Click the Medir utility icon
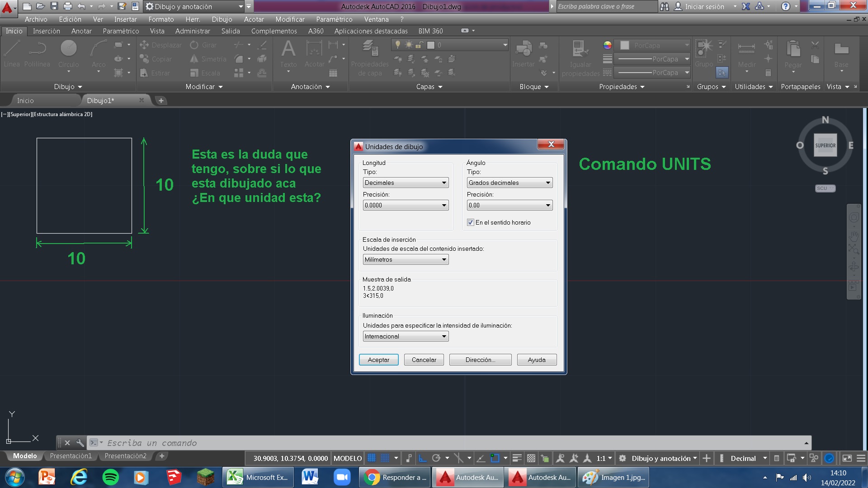Image resolution: width=868 pixels, height=488 pixels. click(746, 49)
